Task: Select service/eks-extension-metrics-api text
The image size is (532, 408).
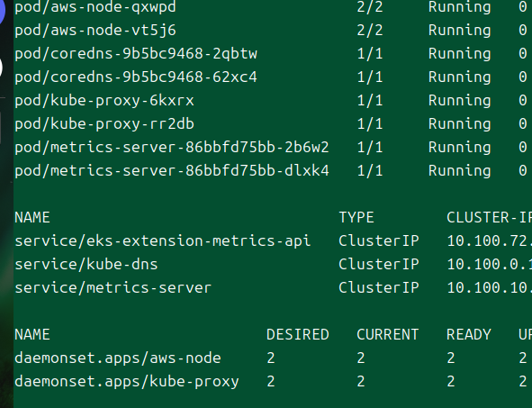Action: pos(163,241)
